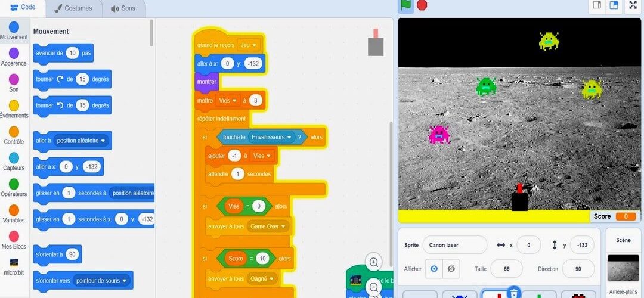The height and width of the screenshot is (298, 644).
Task: Select the Mouvement block category
Action: click(x=14, y=31)
